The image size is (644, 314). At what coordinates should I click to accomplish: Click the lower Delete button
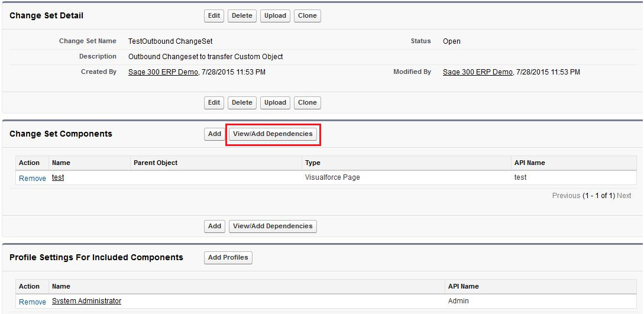coord(242,103)
